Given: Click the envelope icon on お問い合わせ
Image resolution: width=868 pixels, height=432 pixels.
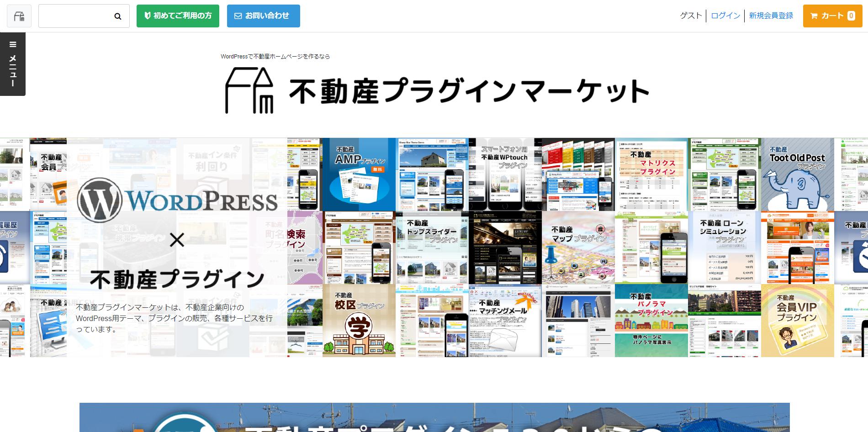Looking at the screenshot, I should pos(238,16).
